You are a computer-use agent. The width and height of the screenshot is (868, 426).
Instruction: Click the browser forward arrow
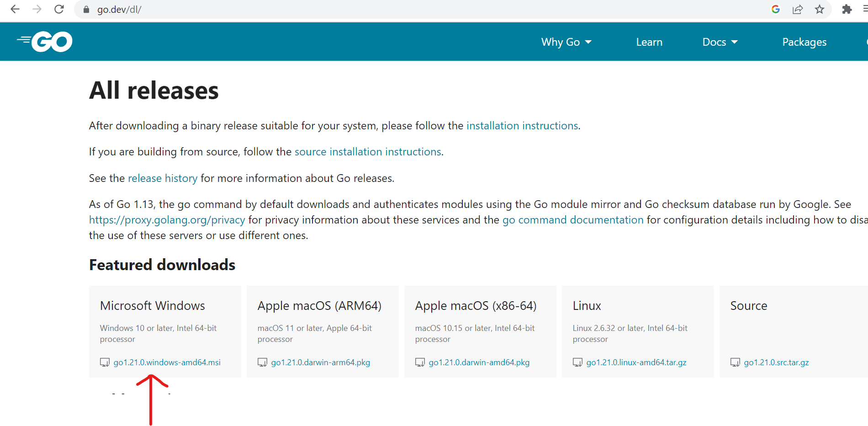click(37, 9)
